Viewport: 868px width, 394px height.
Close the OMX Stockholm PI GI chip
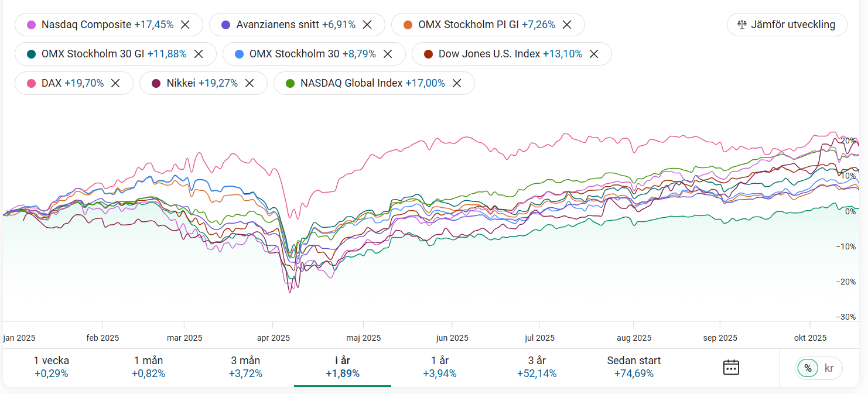pyautogui.click(x=567, y=25)
